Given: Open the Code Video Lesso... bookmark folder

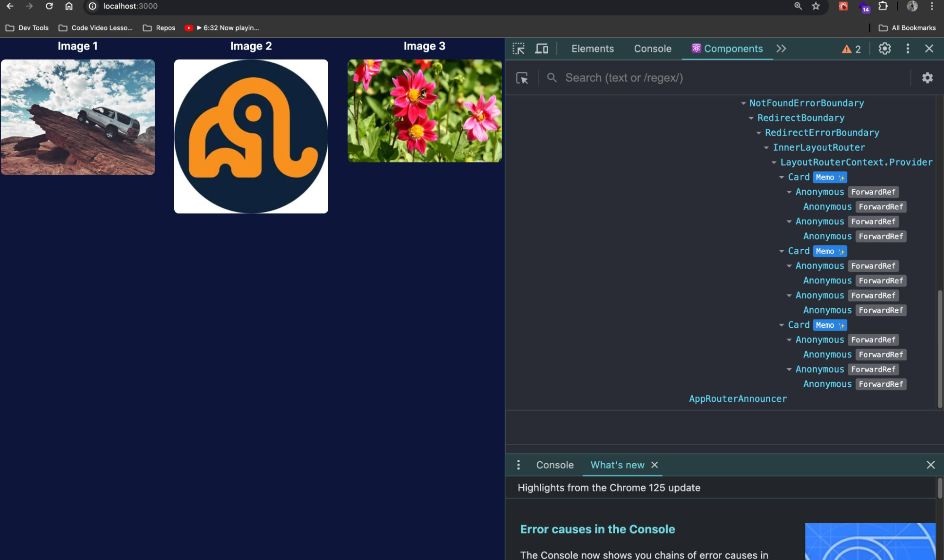Looking at the screenshot, I should click(x=95, y=28).
